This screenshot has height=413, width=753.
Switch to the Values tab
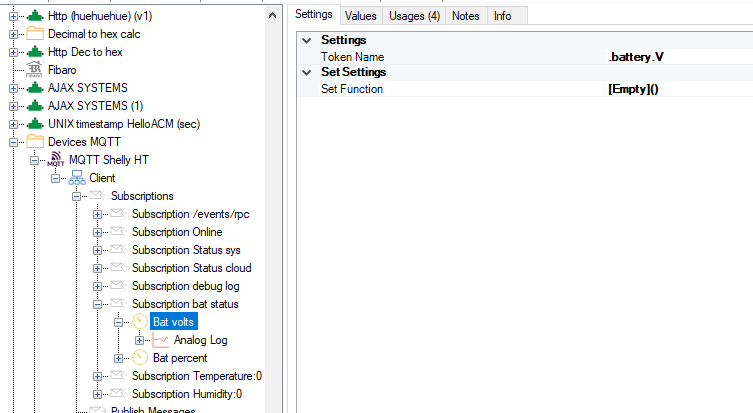360,16
